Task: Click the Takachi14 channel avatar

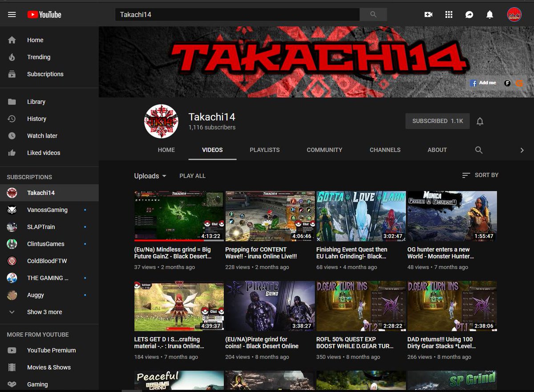Action: pyautogui.click(x=161, y=121)
